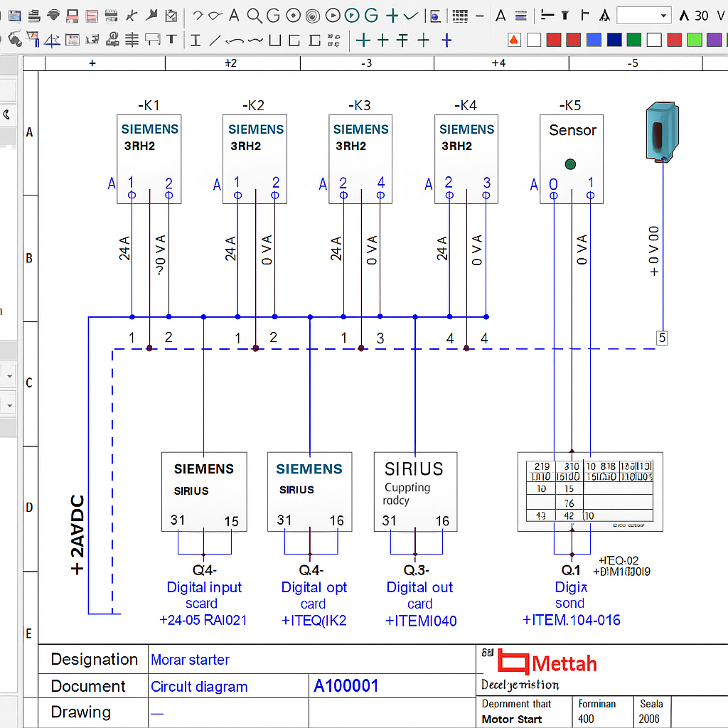
Task: Open the checkmark dropdown tool
Action: tap(409, 16)
